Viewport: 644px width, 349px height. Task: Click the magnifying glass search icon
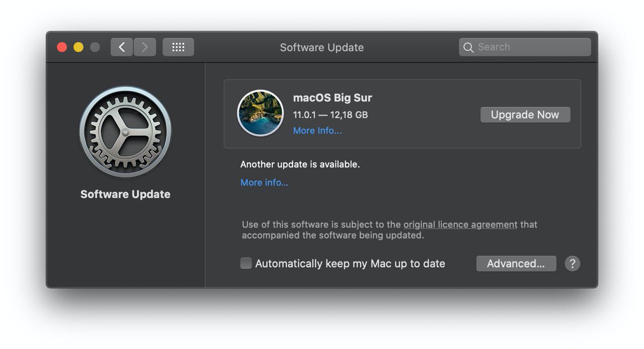(468, 47)
